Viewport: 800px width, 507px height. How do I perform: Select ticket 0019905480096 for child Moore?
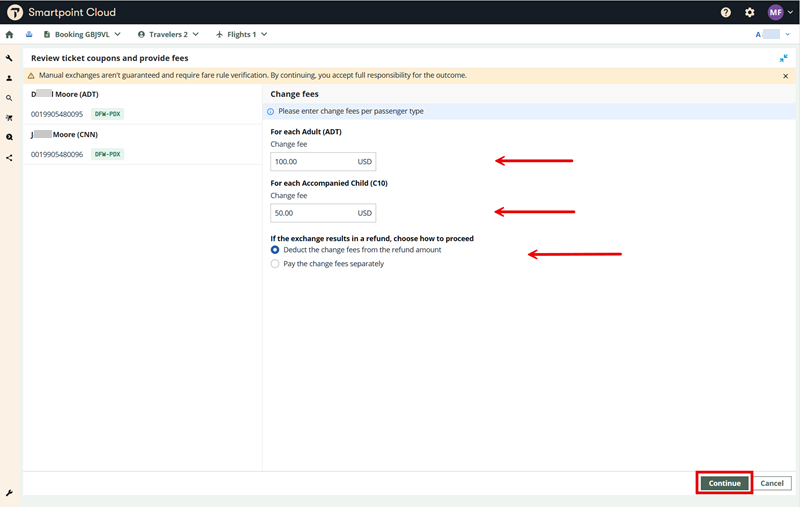coord(57,154)
